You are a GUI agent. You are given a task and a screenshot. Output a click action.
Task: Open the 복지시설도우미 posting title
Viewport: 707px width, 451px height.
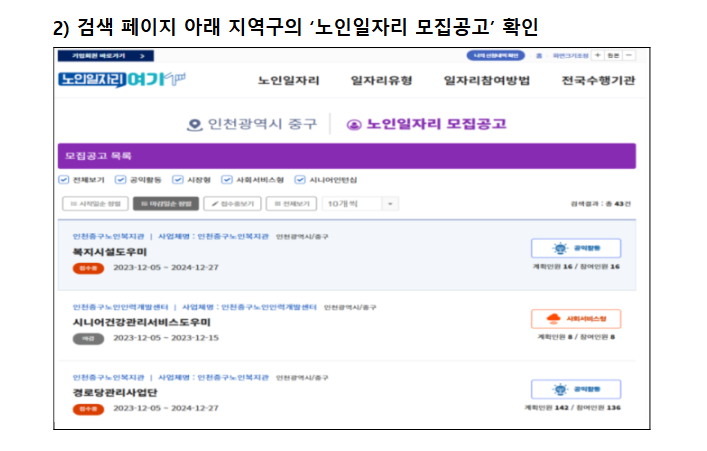[x=110, y=252]
